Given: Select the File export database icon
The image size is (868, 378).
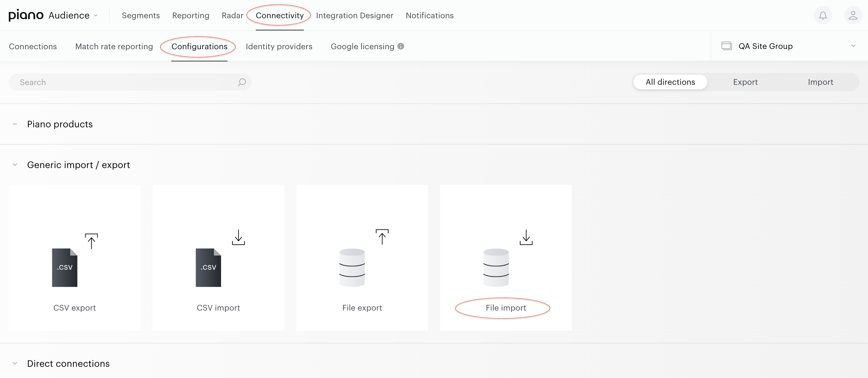Looking at the screenshot, I should click(352, 267).
